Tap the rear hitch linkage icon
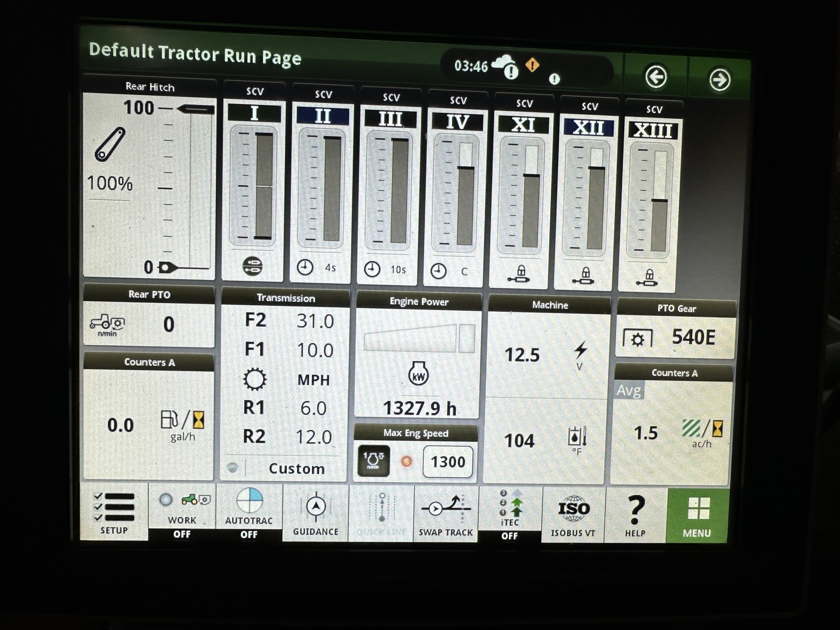 click(x=110, y=144)
